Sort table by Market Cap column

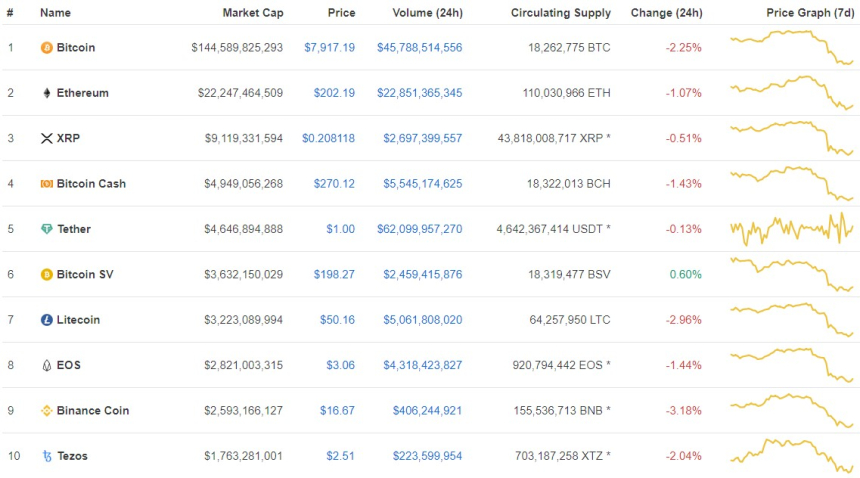point(252,13)
